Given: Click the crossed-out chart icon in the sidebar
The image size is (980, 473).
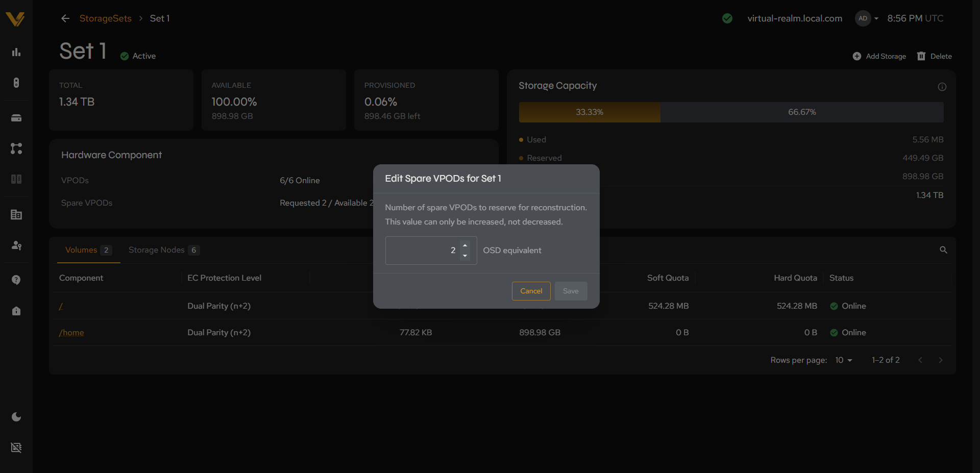Looking at the screenshot, I should tap(16, 447).
